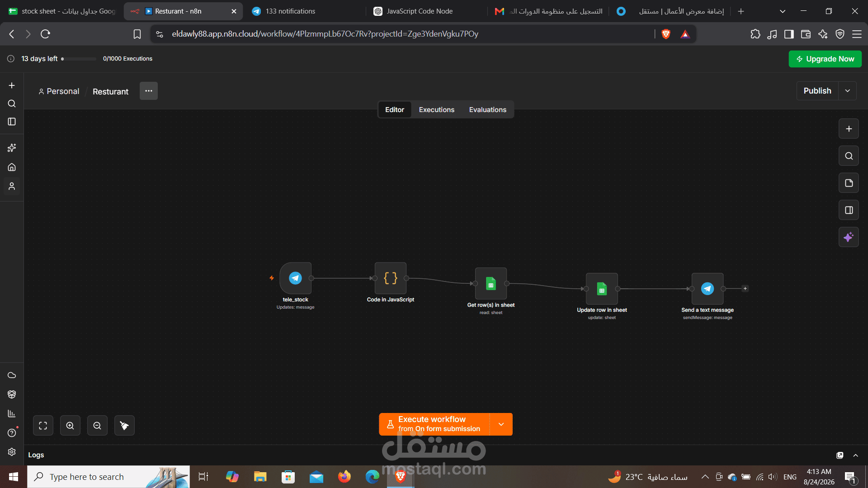The width and height of the screenshot is (868, 488).
Task: Go to the sidebar home overview icon
Action: tap(12, 167)
